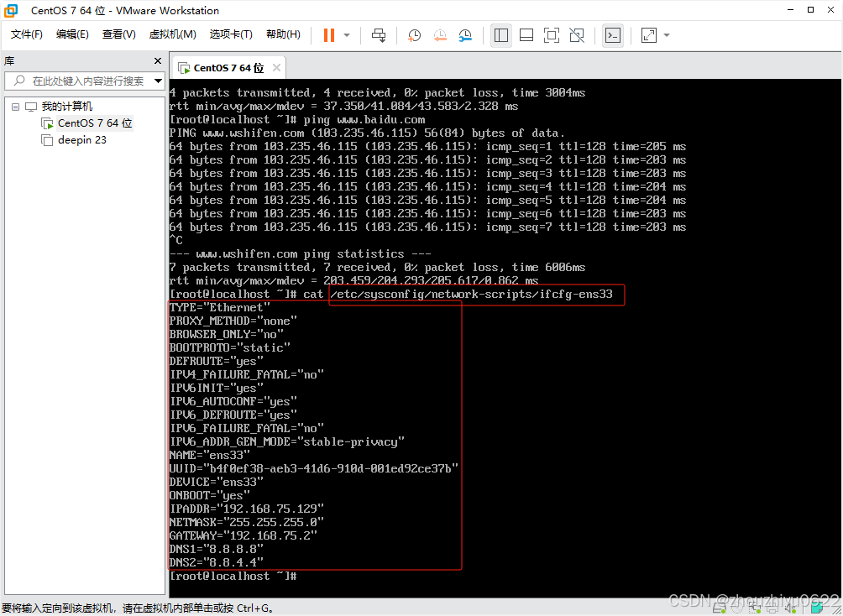Take a snapshot of the virtual machine
843x616 pixels.
(x=414, y=35)
